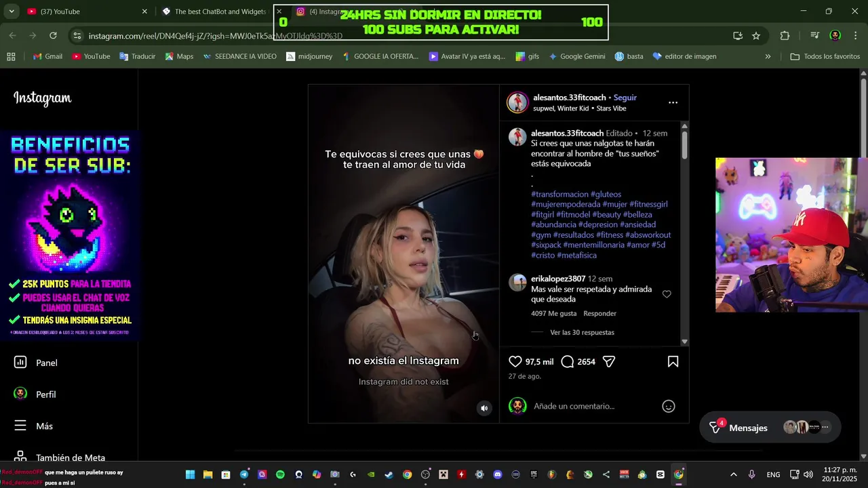Open the media control toolbar icon

814,36
